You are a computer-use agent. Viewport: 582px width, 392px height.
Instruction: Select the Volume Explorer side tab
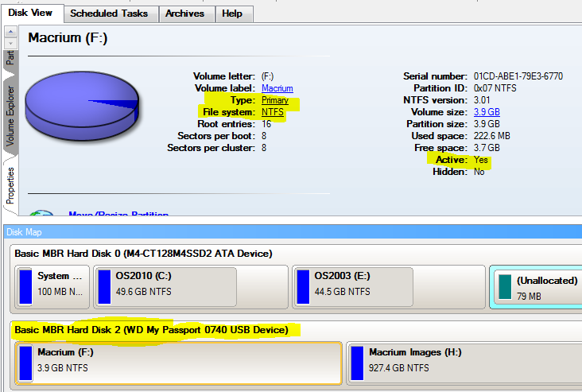pos(10,115)
